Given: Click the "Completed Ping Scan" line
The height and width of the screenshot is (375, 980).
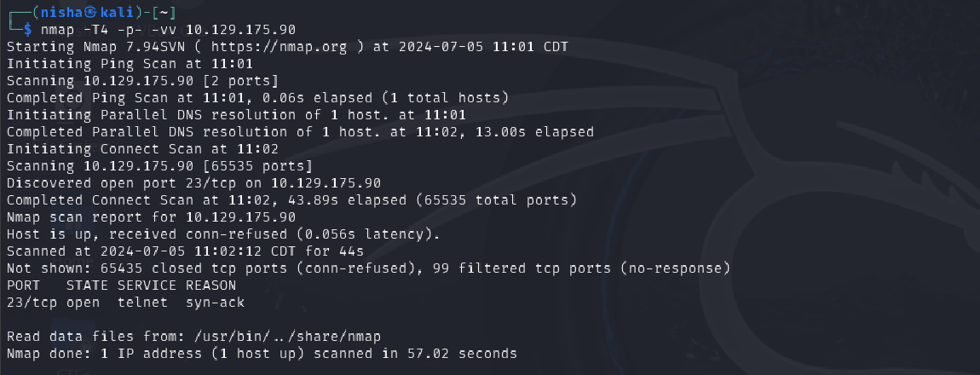Looking at the screenshot, I should click(257, 98).
